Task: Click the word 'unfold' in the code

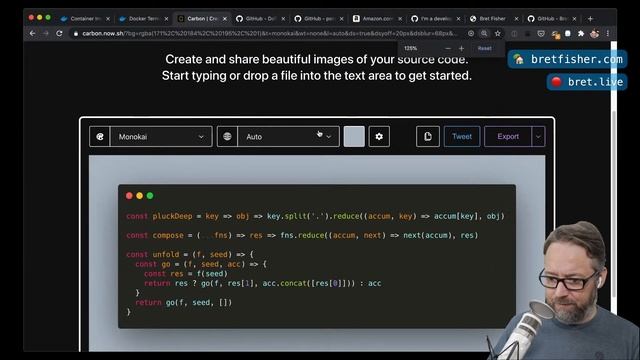Action: (x=166, y=254)
